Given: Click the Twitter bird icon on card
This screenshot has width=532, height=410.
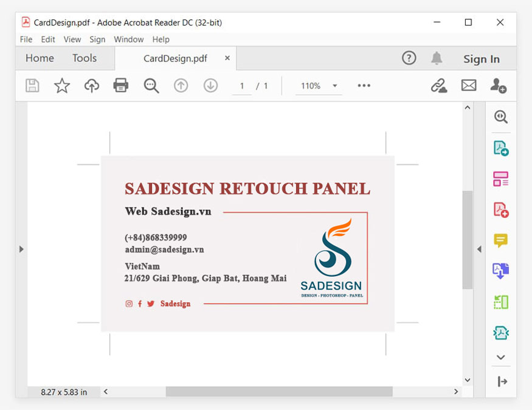Looking at the screenshot, I should (151, 304).
